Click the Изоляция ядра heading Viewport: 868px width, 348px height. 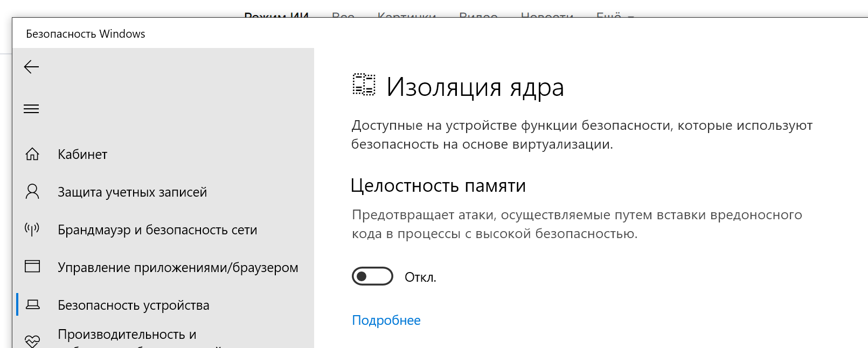point(475,87)
